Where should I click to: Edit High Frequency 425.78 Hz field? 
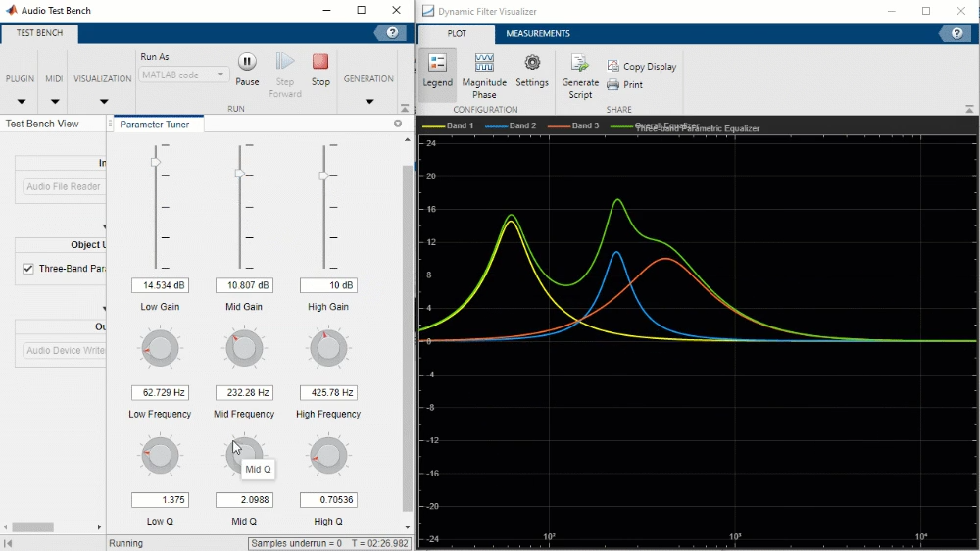(328, 393)
